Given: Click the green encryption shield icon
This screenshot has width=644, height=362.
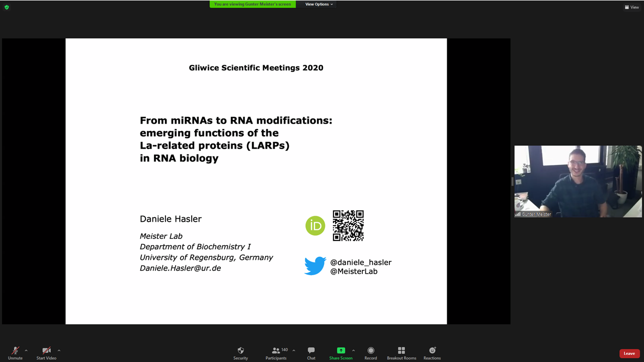Looking at the screenshot, I should coord(7,7).
